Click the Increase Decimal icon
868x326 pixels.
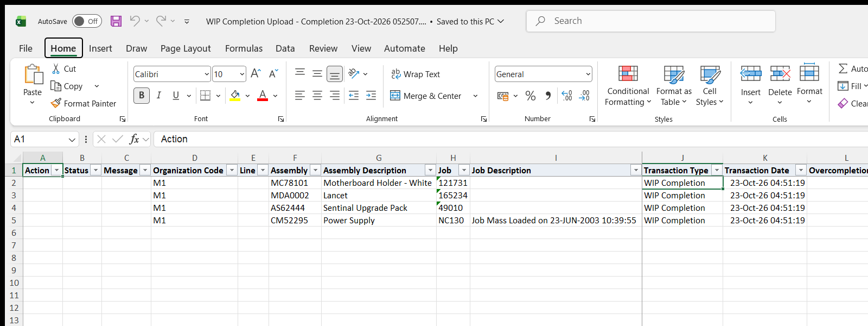[567, 96]
